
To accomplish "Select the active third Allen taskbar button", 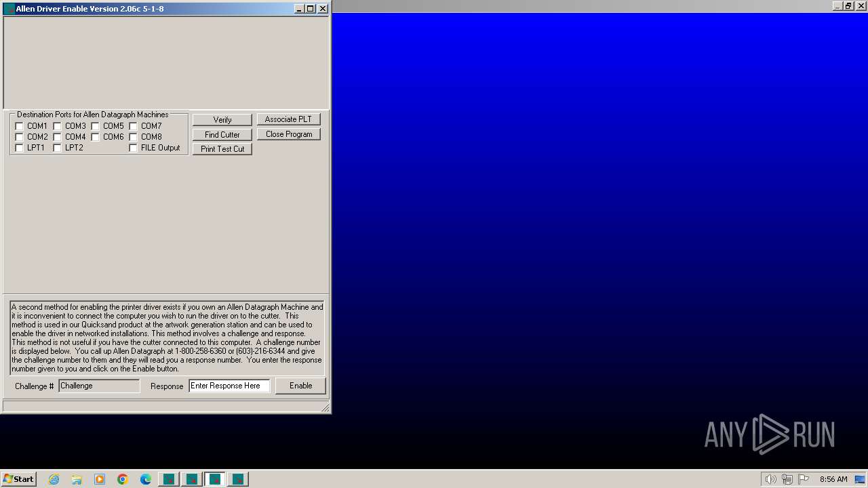I will click(215, 479).
